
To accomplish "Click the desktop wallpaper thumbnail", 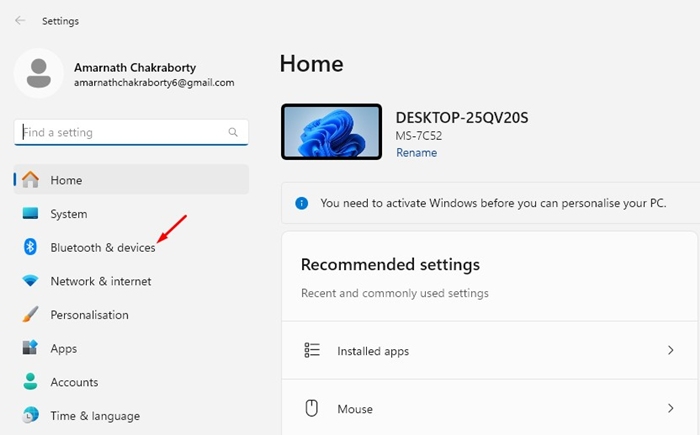I will pos(331,132).
